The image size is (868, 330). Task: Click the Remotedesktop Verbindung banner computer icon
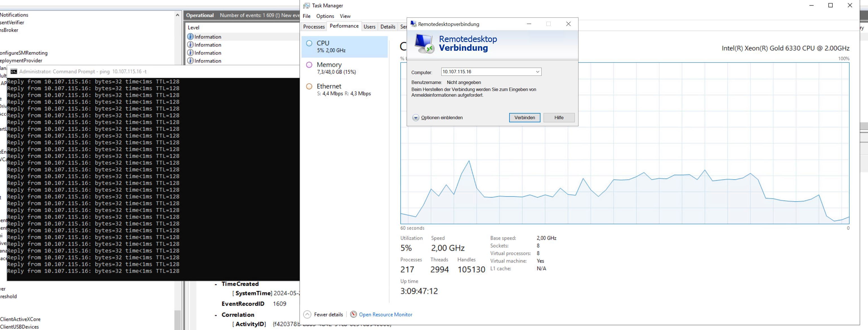(x=424, y=44)
